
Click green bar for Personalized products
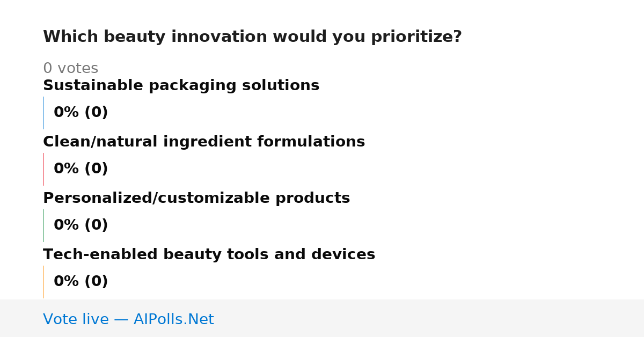coord(43,225)
